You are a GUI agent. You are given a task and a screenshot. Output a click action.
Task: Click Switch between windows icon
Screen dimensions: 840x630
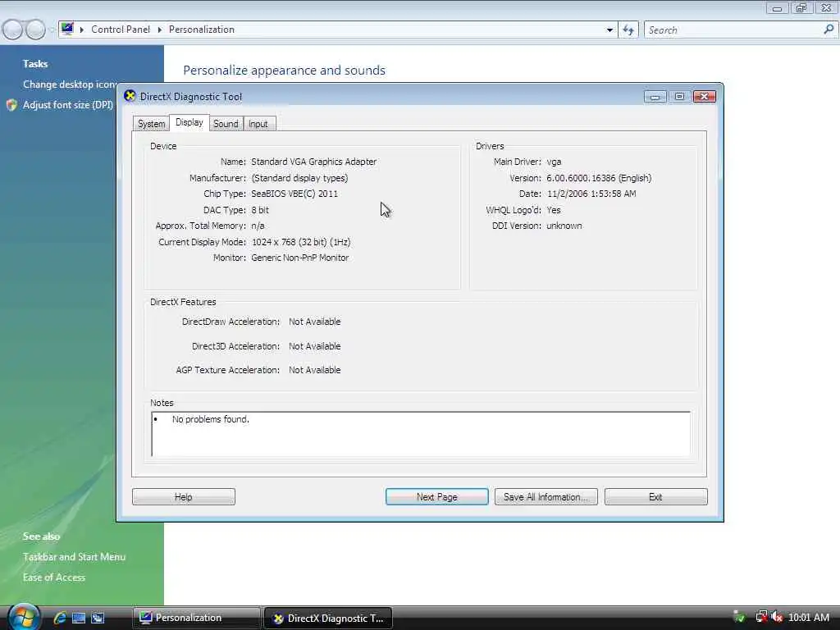click(x=98, y=618)
